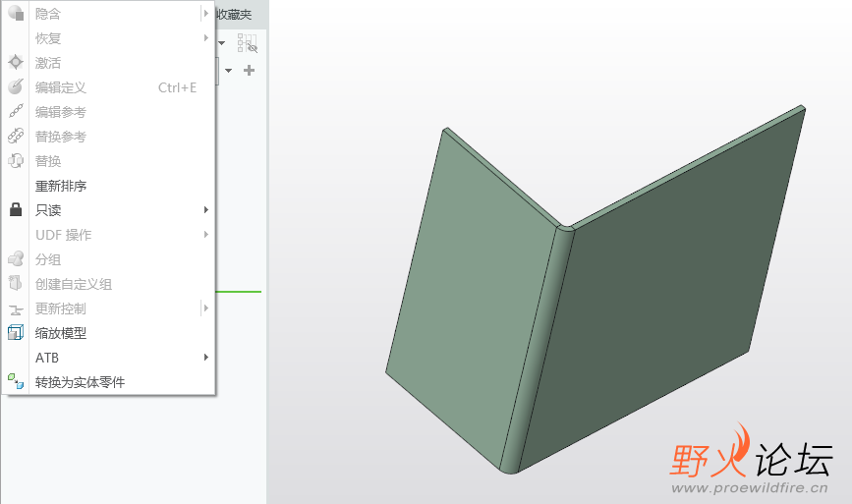Expand the 隐含 submenu arrow
This screenshot has width=852, height=504.
pyautogui.click(x=206, y=13)
